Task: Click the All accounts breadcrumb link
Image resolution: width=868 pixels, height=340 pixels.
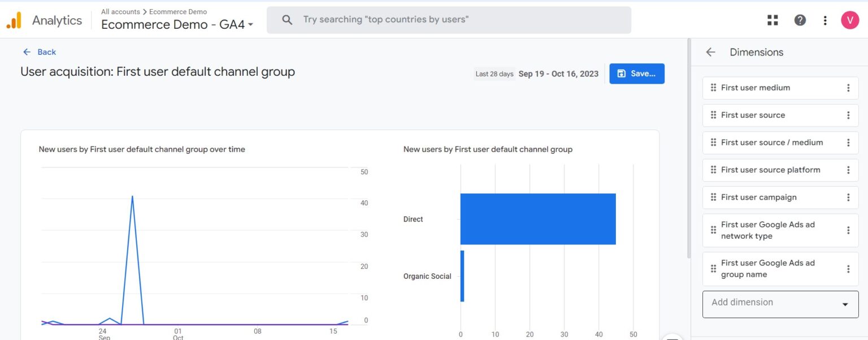Action: point(120,11)
